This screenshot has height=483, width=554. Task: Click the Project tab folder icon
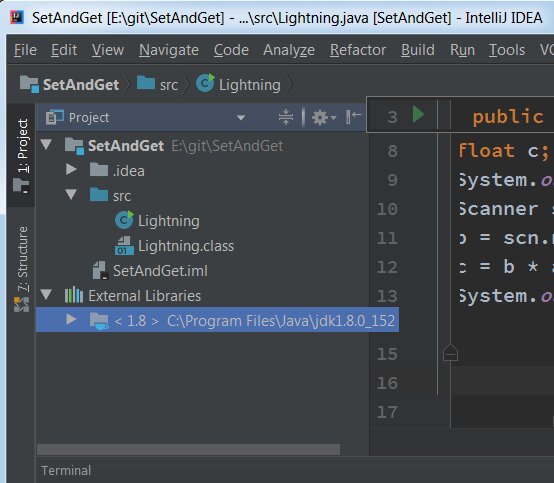[21, 185]
